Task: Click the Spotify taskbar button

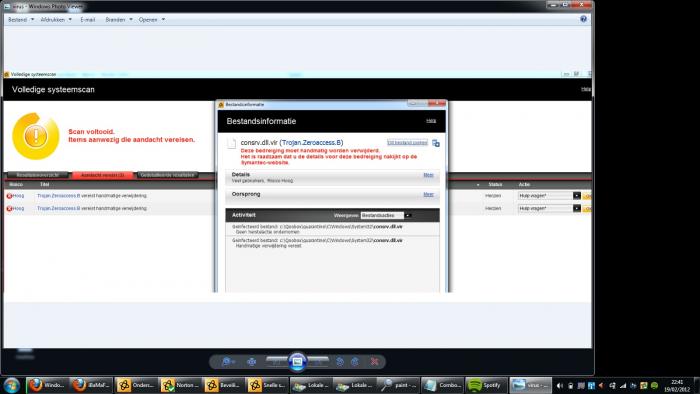Action: point(485,385)
